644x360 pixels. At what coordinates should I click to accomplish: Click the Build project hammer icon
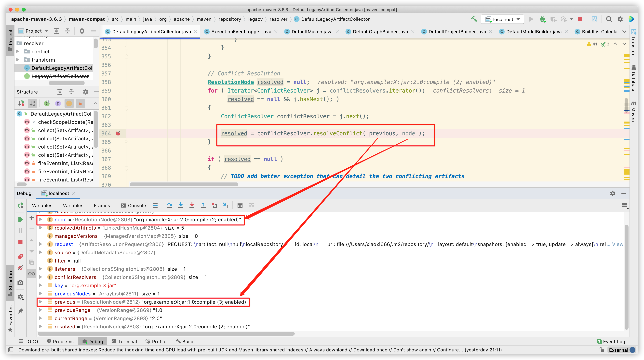pos(473,19)
